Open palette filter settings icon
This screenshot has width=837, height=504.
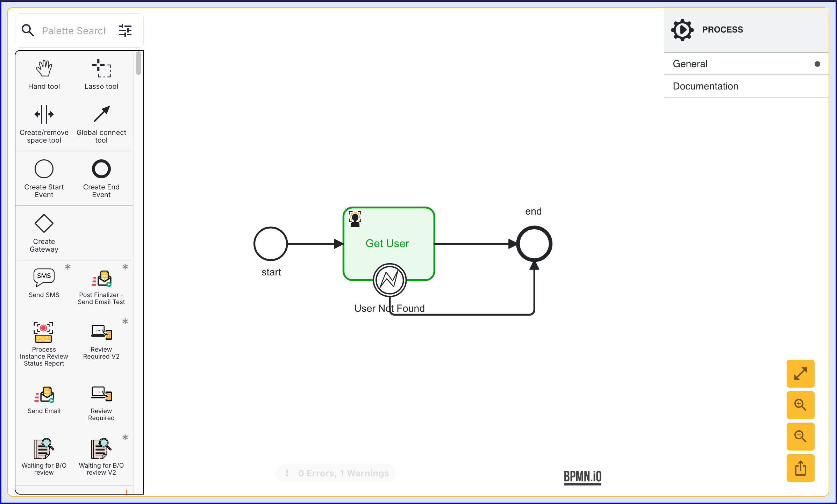[125, 31]
